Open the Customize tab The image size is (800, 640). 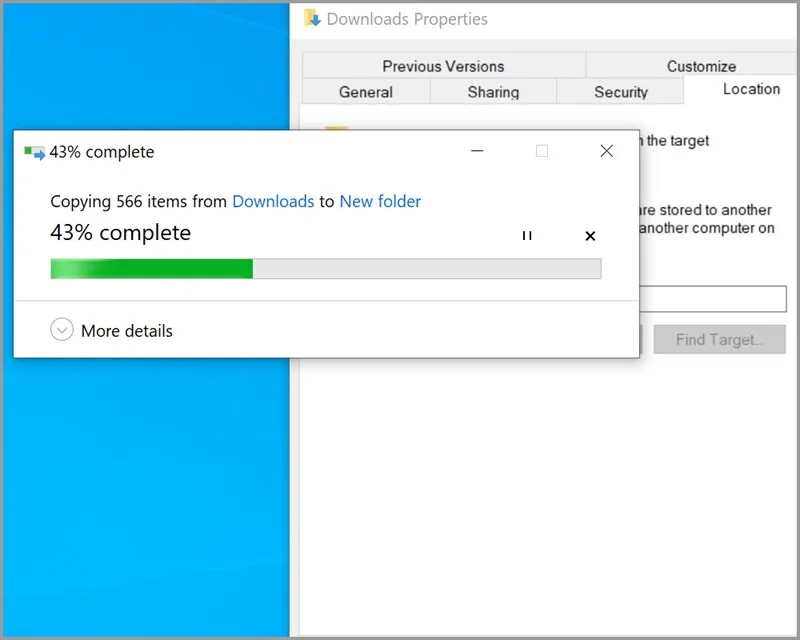pos(701,66)
